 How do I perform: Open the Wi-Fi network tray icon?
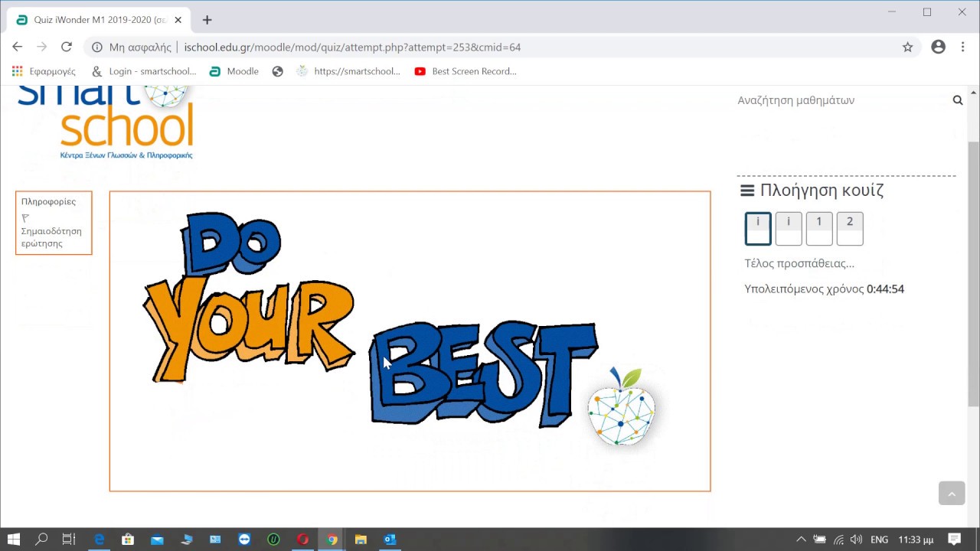(838, 540)
